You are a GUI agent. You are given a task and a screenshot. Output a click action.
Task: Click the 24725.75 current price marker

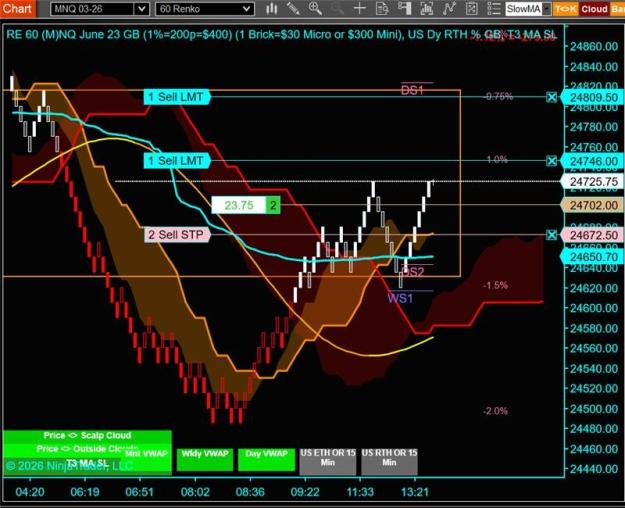(x=593, y=182)
